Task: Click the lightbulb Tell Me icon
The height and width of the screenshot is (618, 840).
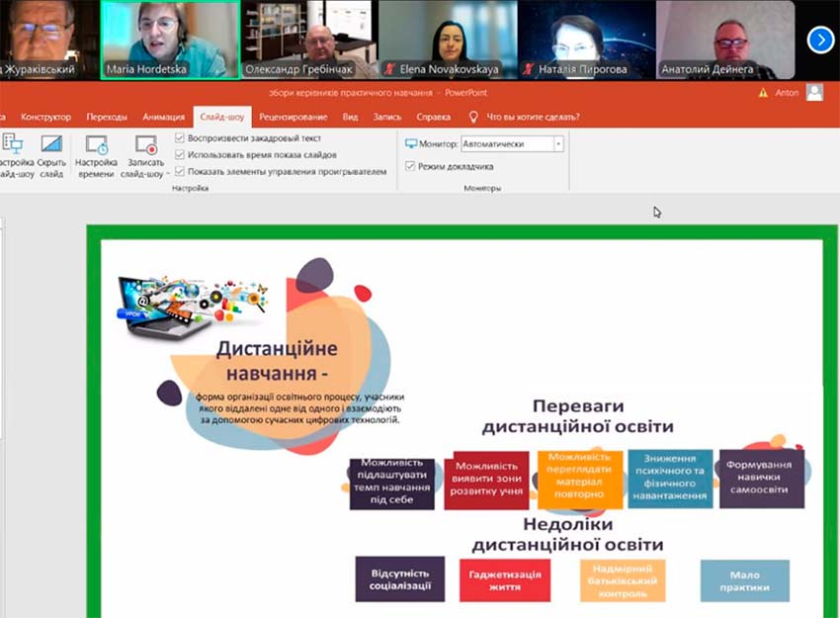Action: pyautogui.click(x=473, y=117)
